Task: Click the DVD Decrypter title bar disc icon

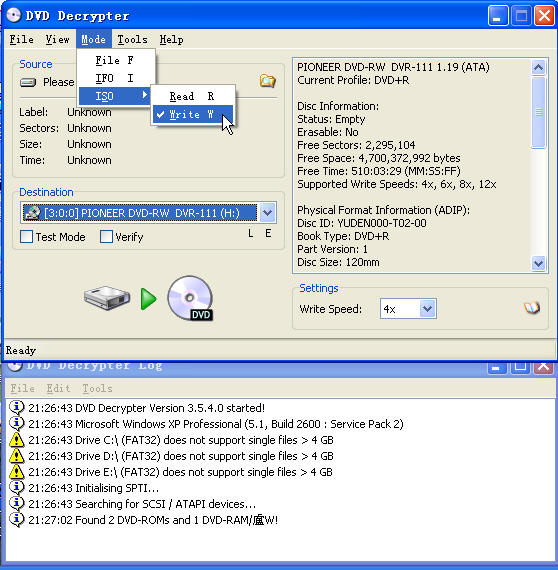Action: coord(14,15)
